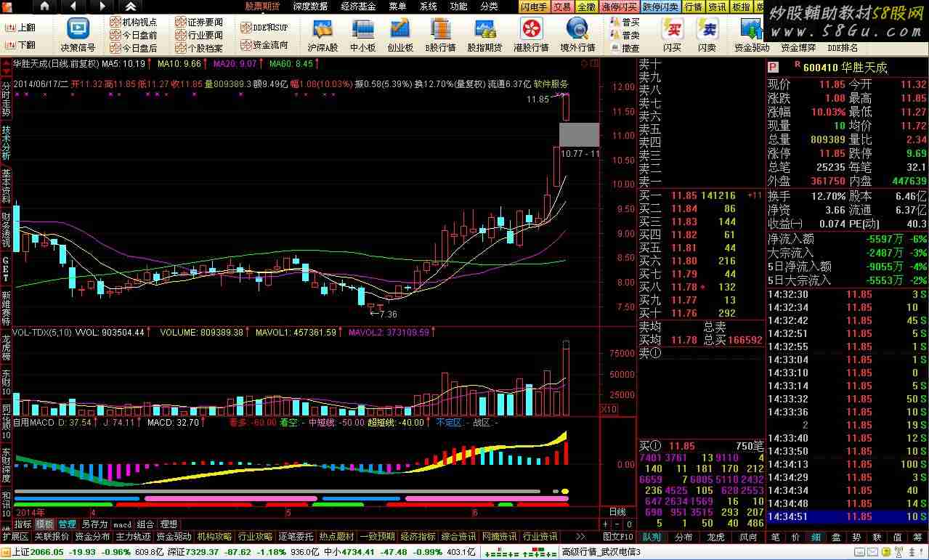
Task: Open 综合资讯 bottom tab
Action: [458, 537]
